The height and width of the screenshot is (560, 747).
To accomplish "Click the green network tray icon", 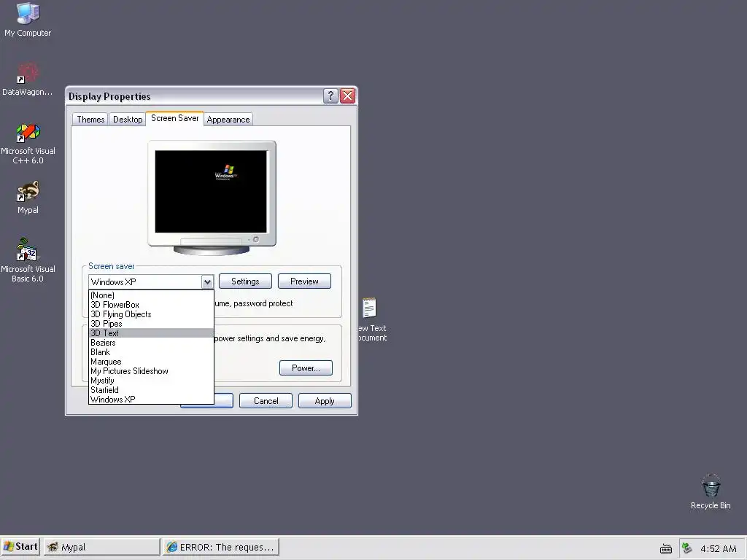I will (x=686, y=548).
